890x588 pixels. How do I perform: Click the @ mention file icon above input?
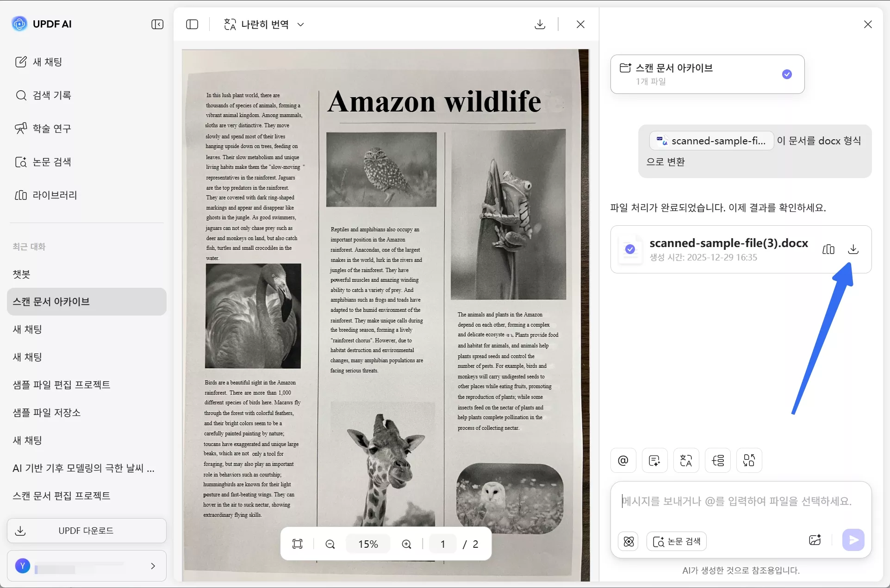pos(623,460)
